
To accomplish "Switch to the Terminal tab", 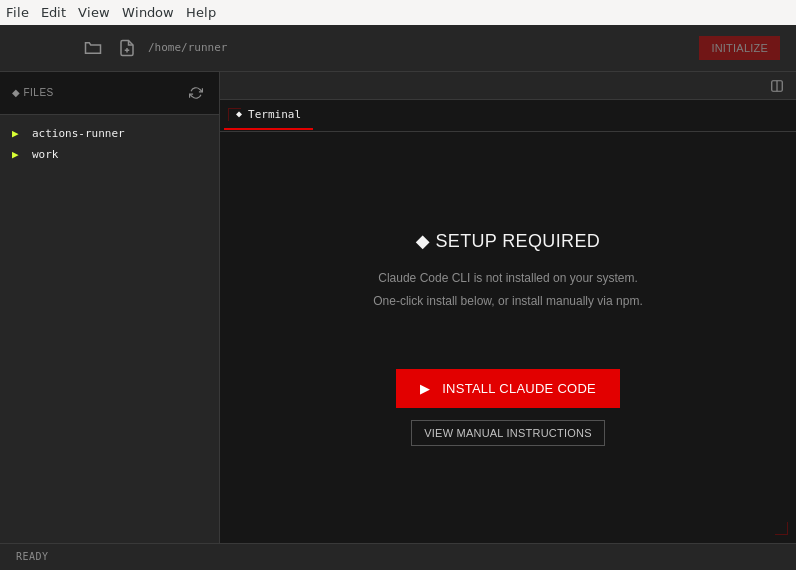I will [x=269, y=115].
